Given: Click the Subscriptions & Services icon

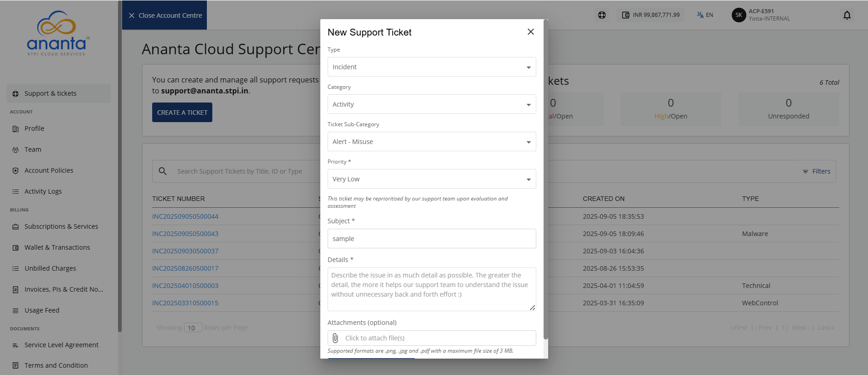Looking at the screenshot, I should (x=15, y=226).
